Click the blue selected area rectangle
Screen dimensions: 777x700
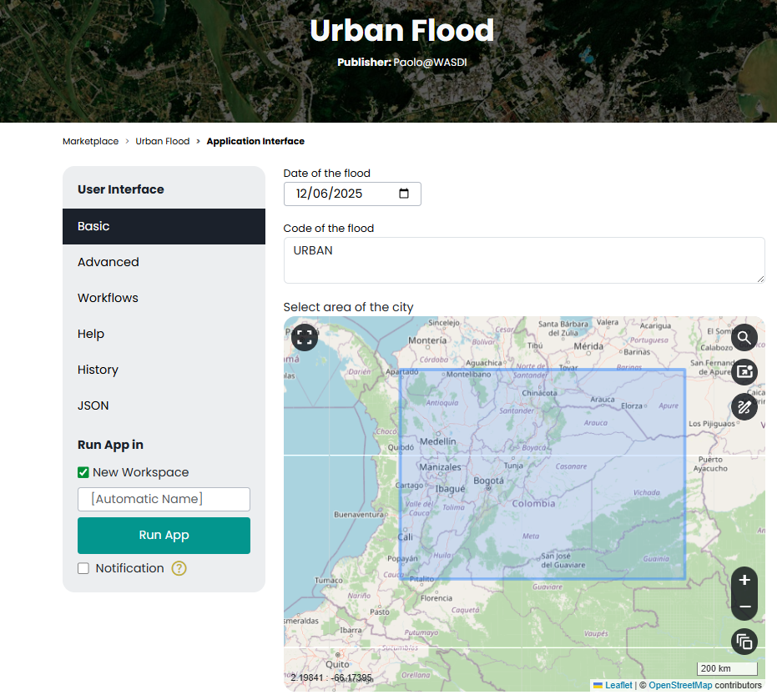point(543,474)
